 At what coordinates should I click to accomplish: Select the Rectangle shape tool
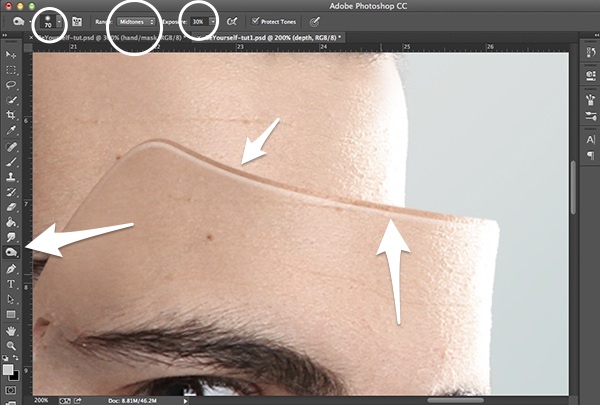pos(11,314)
